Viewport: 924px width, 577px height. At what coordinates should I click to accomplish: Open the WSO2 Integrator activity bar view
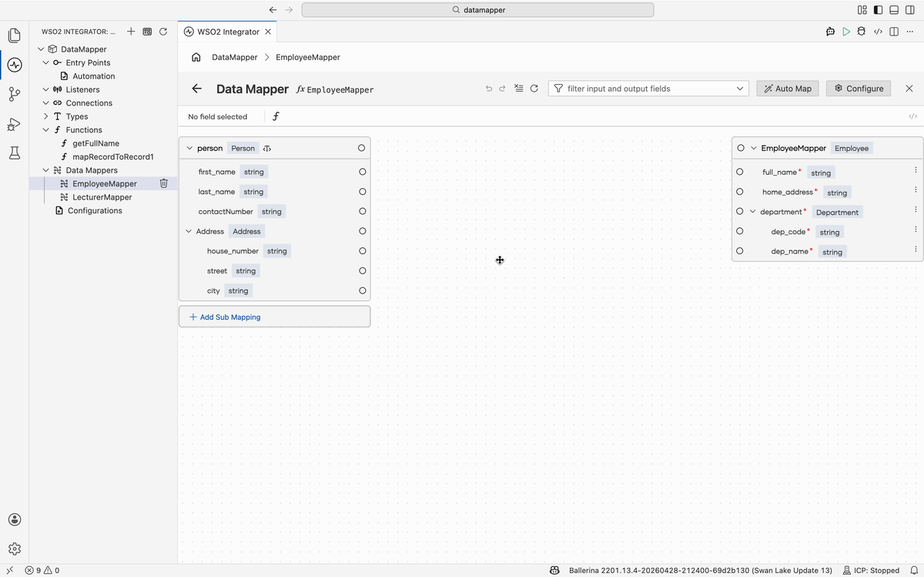[14, 65]
